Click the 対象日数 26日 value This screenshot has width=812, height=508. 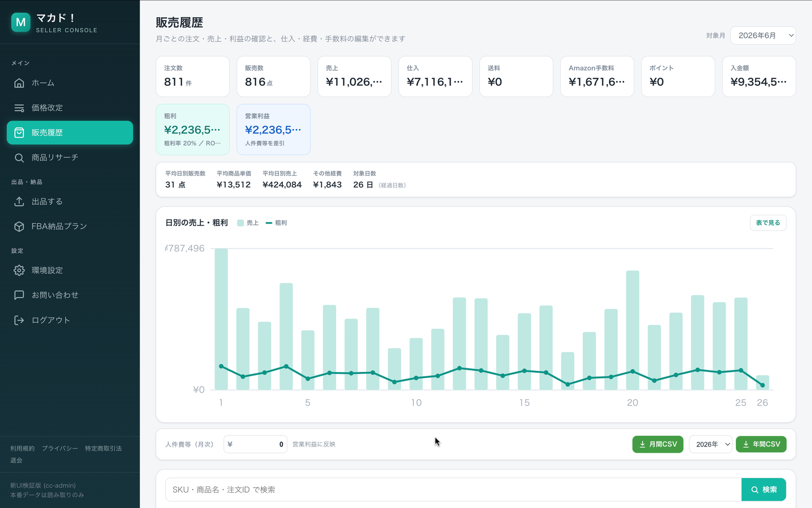[x=363, y=185]
